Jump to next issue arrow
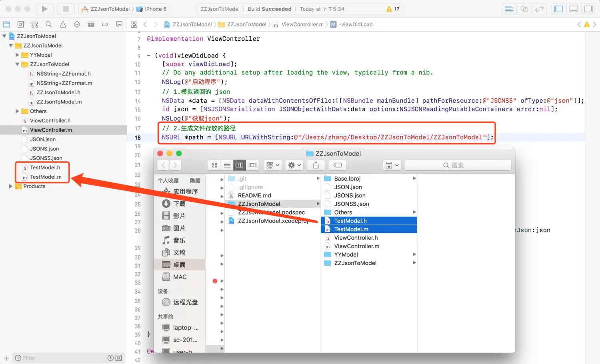Viewport: 600px width, 364px height. 594,24
